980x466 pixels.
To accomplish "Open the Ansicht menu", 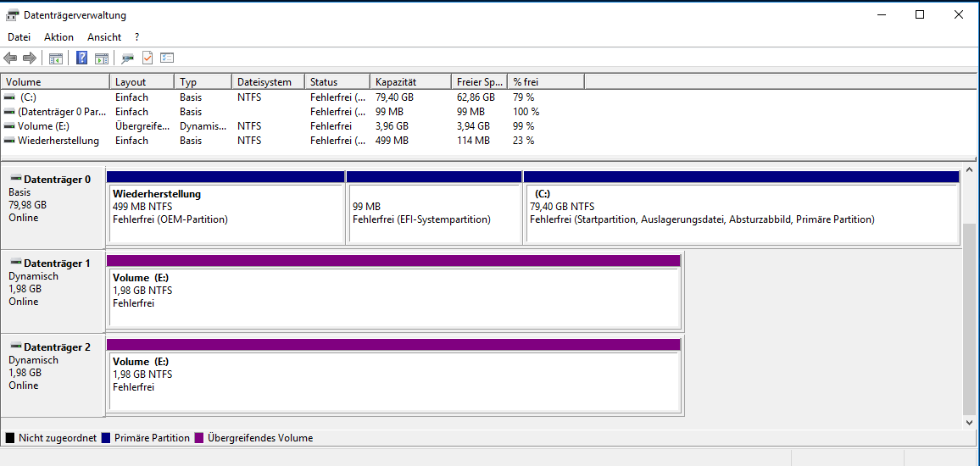I will [104, 36].
